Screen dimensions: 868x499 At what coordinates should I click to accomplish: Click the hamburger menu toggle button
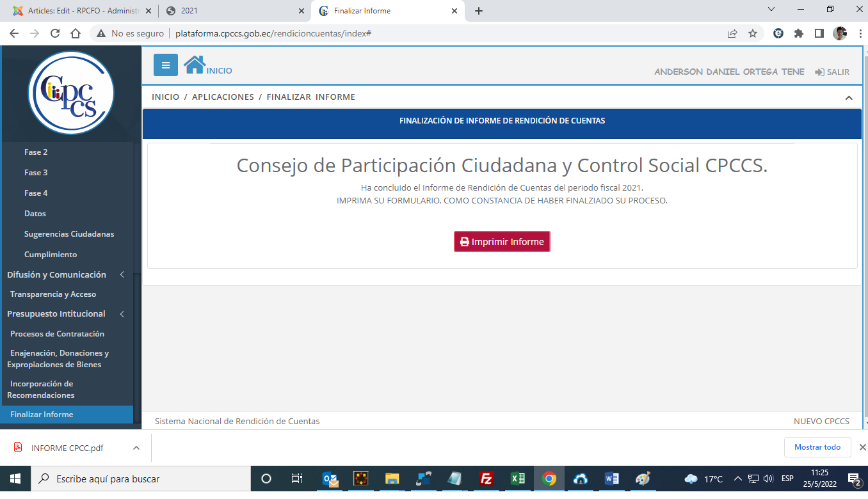[x=166, y=65]
